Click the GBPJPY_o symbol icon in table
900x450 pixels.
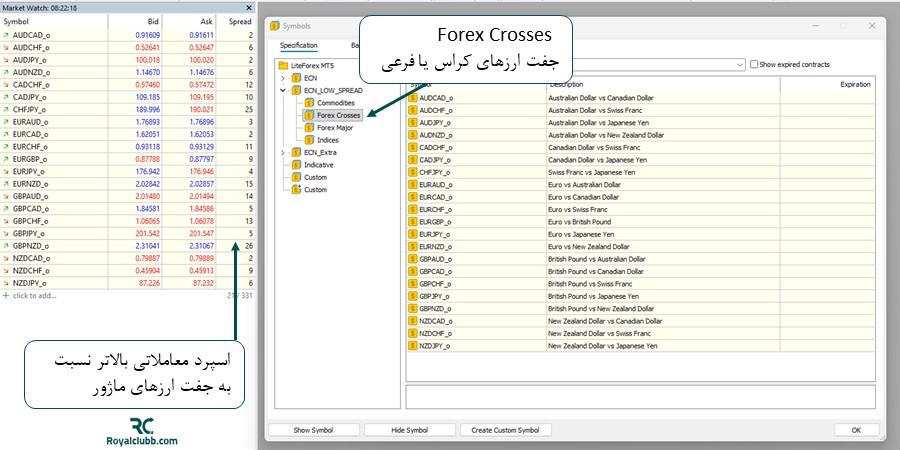pyautogui.click(x=413, y=296)
